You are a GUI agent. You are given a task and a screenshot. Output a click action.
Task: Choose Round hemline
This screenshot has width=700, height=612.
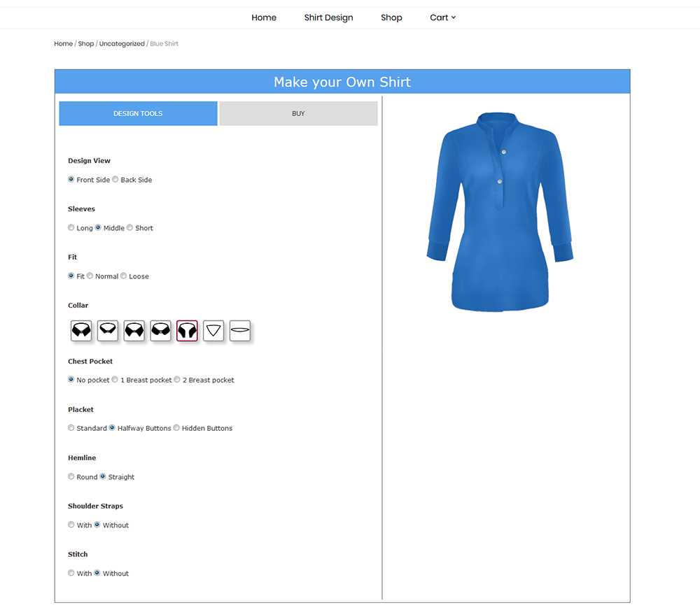click(71, 476)
